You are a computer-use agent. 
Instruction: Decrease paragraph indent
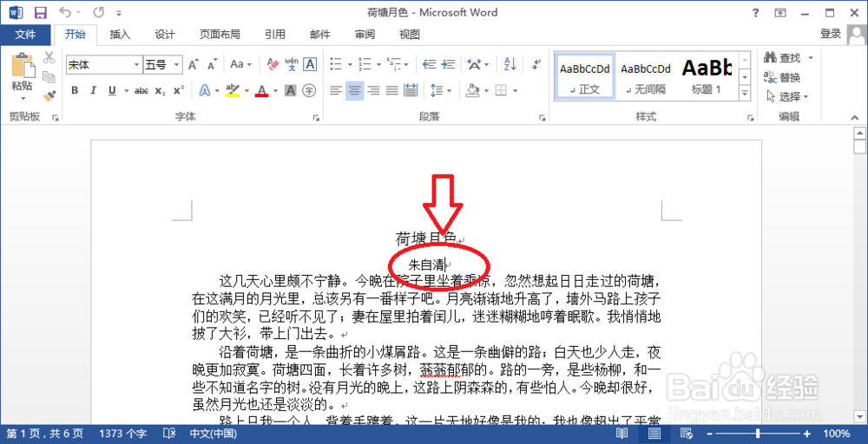[429, 64]
